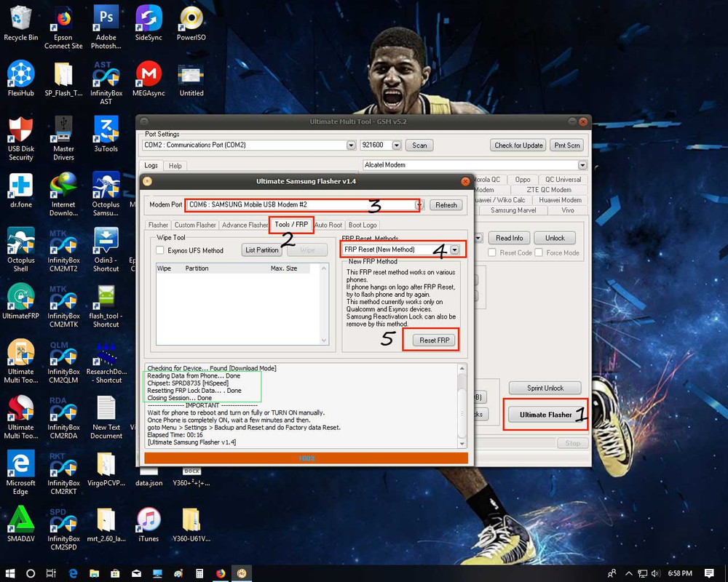Open the Action Center notification icon
Viewport: 728px width, 582px height.
click(x=709, y=573)
